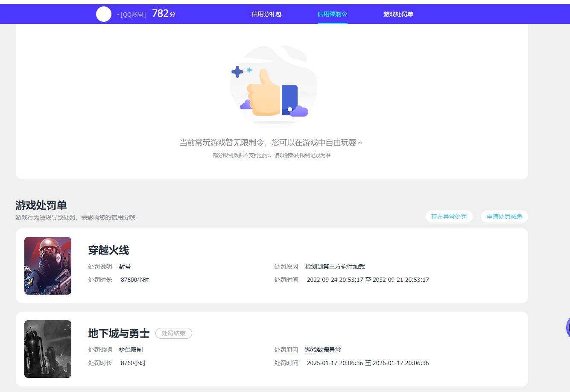570x392 pixels.
Task: Open the 地下城与勇士 game cover thumbnail
Action: [48, 349]
